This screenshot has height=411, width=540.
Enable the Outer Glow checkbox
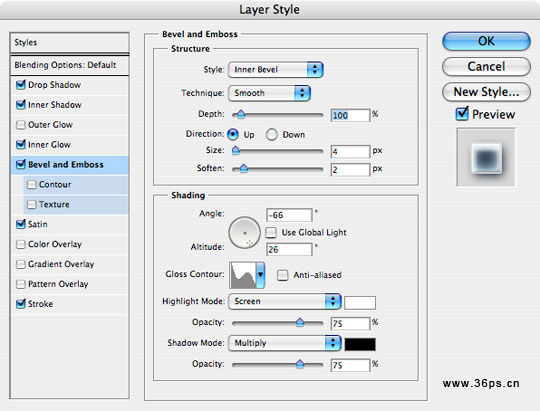pyautogui.click(x=21, y=124)
